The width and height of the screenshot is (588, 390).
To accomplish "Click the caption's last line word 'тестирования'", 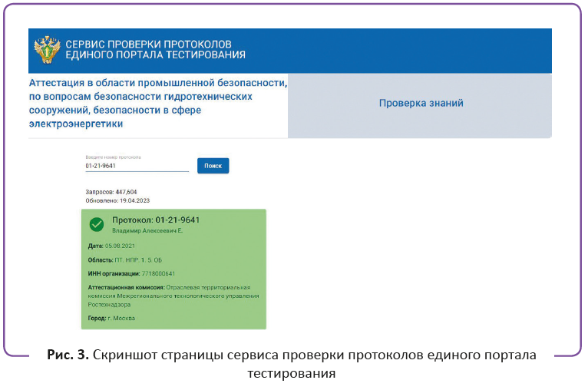I will (292, 374).
